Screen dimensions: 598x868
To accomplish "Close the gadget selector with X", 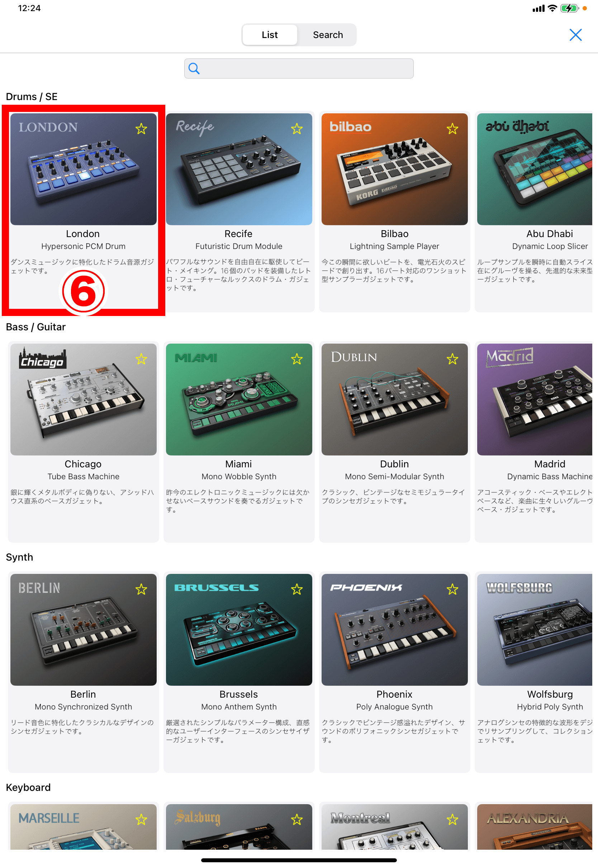I will click(x=575, y=35).
